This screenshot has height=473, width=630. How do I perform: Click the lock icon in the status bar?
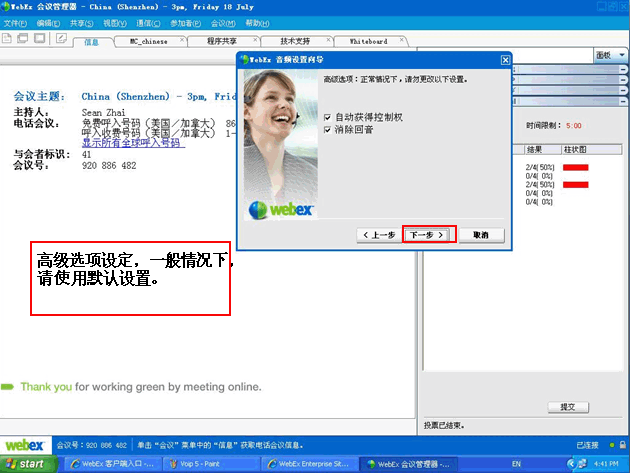[622, 445]
